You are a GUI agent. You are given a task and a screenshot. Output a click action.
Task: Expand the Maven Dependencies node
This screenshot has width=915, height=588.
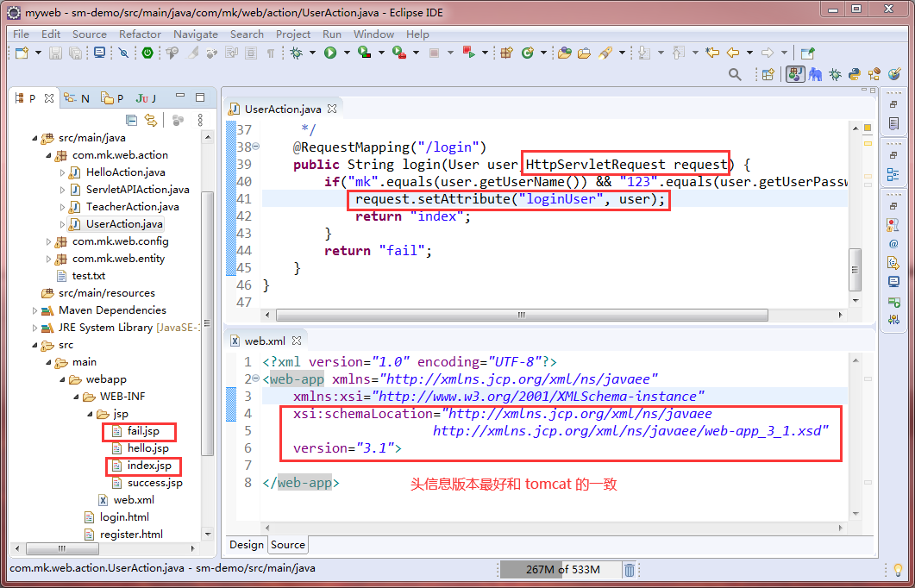(x=35, y=310)
